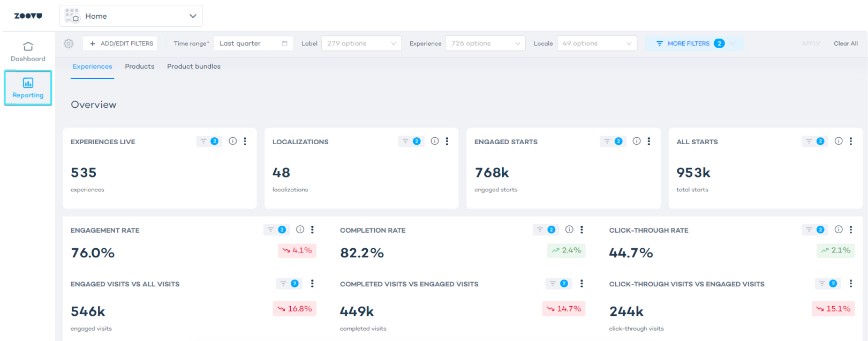This screenshot has width=868, height=341.
Task: Click the Add/Edit Filters button
Action: pos(120,43)
